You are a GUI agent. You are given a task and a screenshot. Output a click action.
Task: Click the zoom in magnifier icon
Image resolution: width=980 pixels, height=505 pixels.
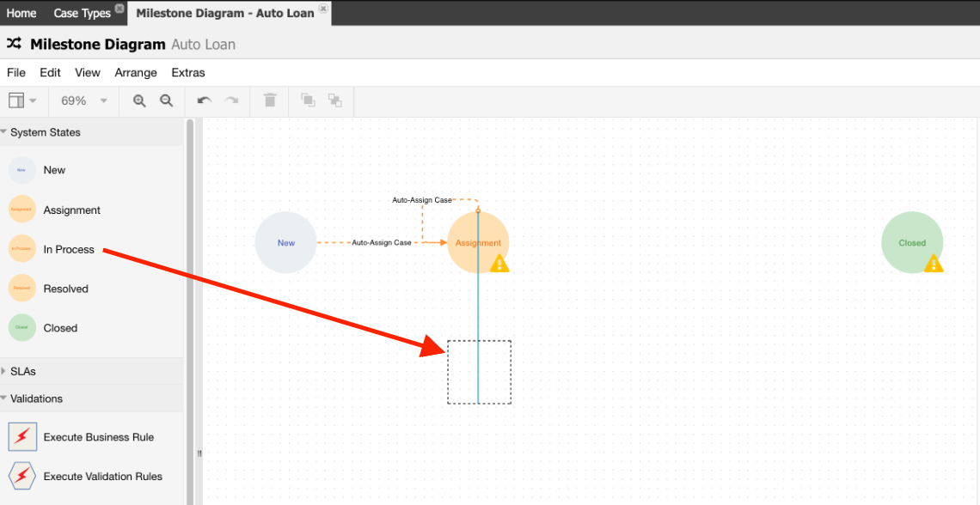pos(139,100)
